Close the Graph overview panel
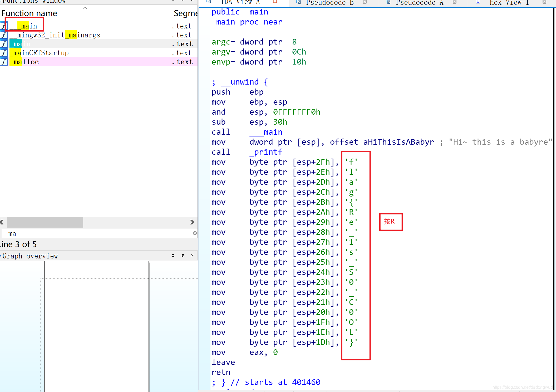This screenshot has width=556, height=392. pos(192,255)
